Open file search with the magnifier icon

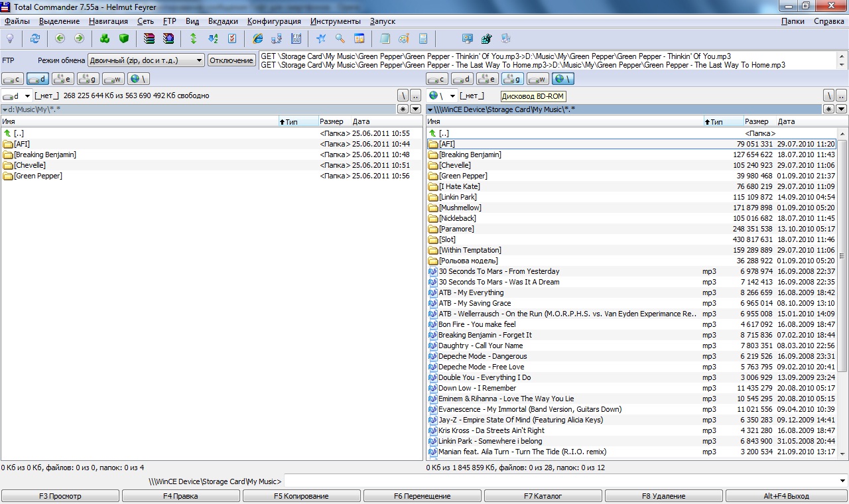pos(340,38)
